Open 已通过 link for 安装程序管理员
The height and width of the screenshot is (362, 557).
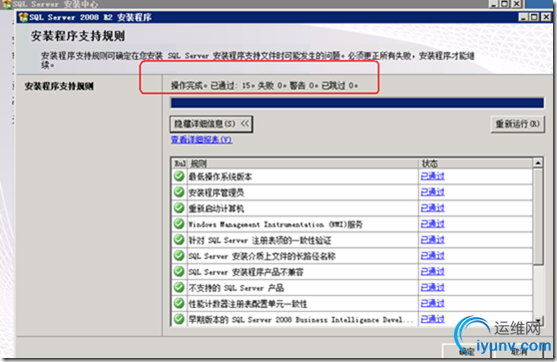pos(432,192)
